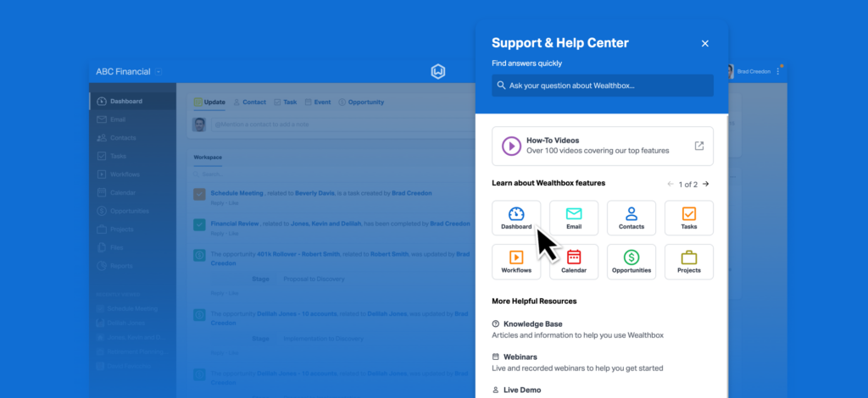Open recently viewed Schedule Meeting
The width and height of the screenshot is (868, 398).
(132, 308)
